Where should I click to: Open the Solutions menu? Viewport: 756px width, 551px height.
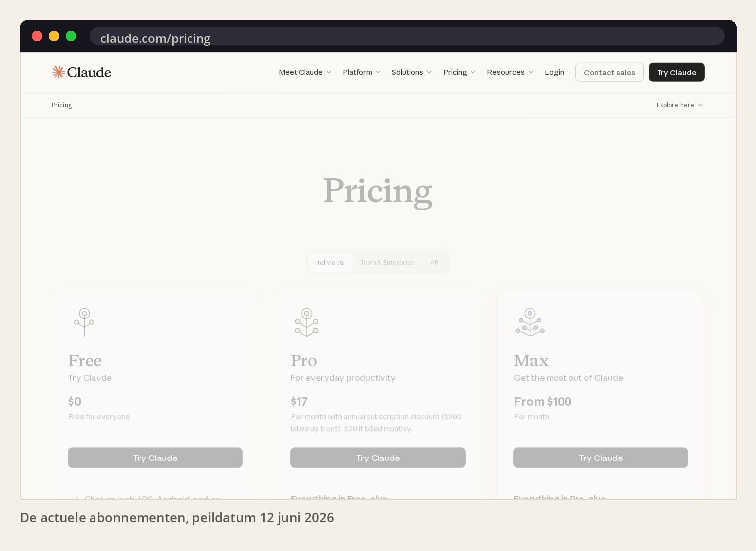[x=411, y=72]
